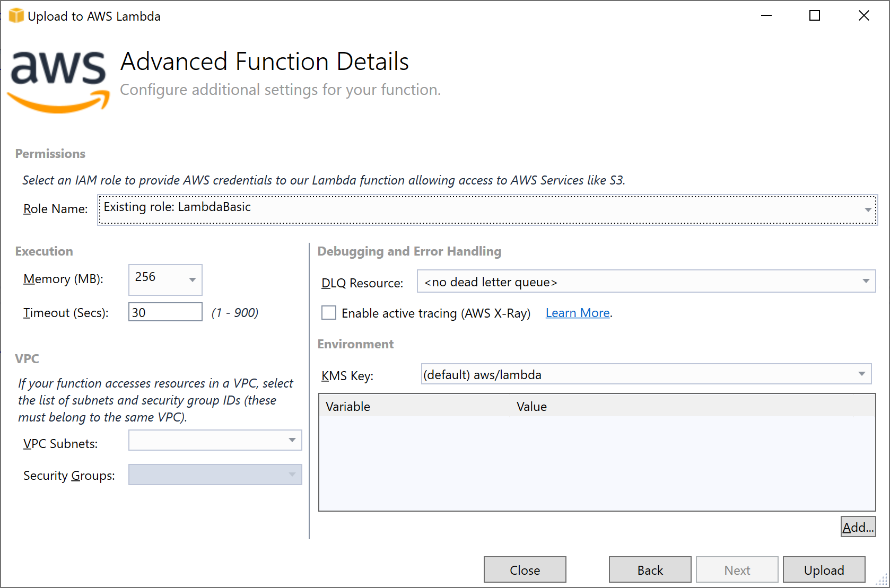Image resolution: width=890 pixels, height=588 pixels.
Task: Click the AWS Lambda package icon in title bar
Action: (x=16, y=16)
